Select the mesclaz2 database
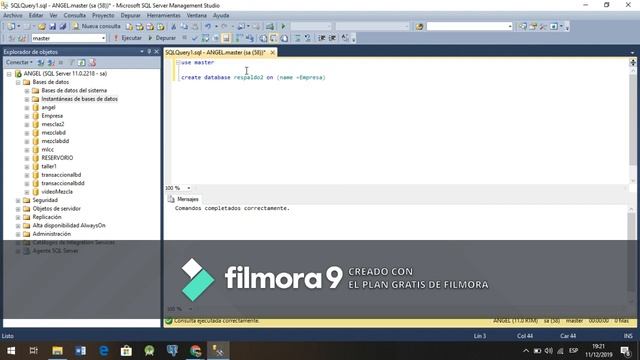Image resolution: width=640 pixels, height=360 pixels. 53,124
